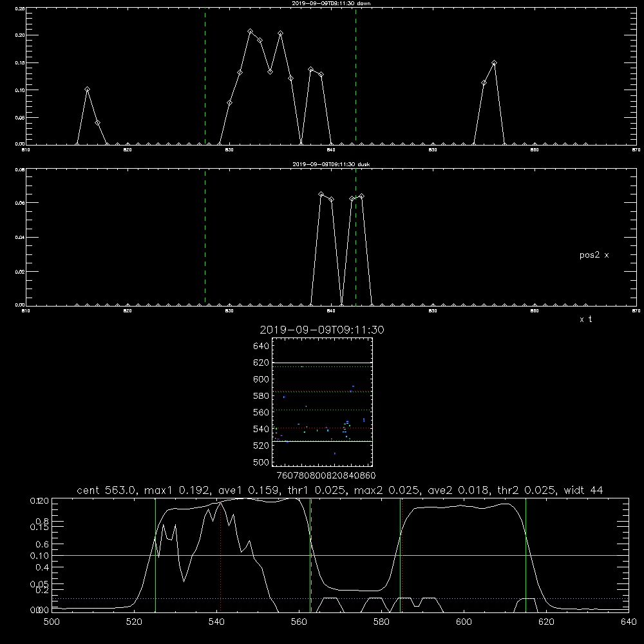Viewport: 644px width, 644px height.
Task: Click the scatter plot x-axis label string 760780800820840860
Action: click(x=326, y=476)
